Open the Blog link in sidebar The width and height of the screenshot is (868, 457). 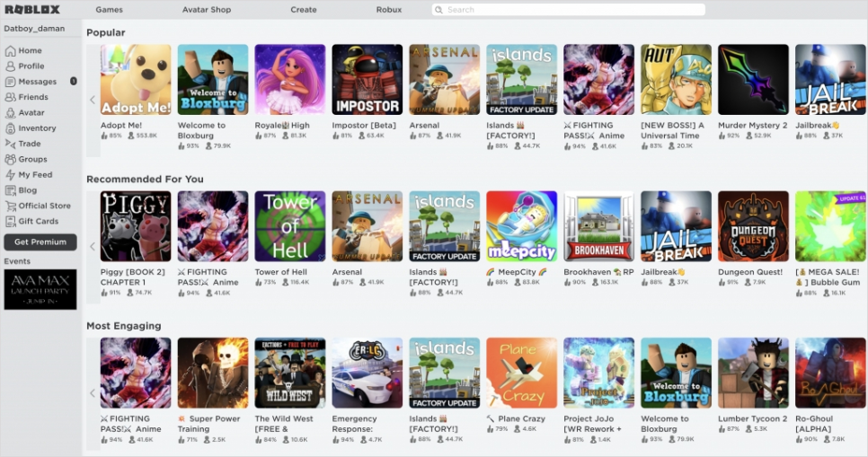click(x=28, y=190)
